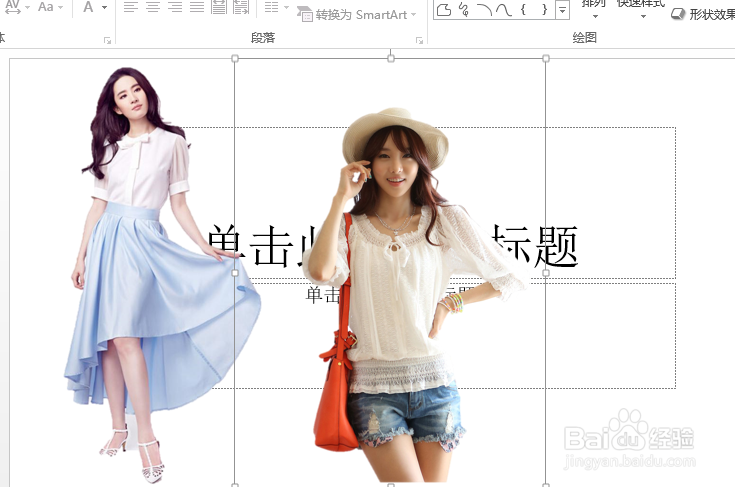Open the 段落 paragraph dialog launcher
735x487 pixels.
click(420, 40)
